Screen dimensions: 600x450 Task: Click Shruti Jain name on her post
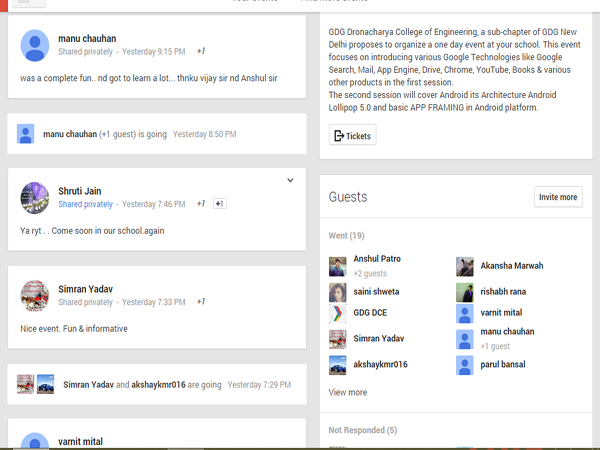(80, 191)
